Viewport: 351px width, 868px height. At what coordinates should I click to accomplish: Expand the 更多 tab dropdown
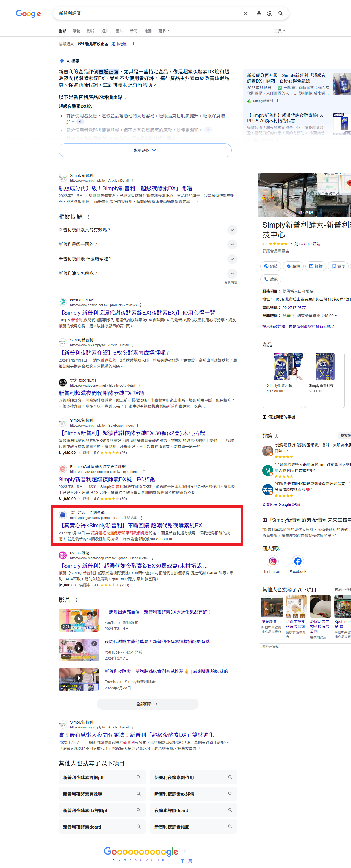click(x=164, y=31)
